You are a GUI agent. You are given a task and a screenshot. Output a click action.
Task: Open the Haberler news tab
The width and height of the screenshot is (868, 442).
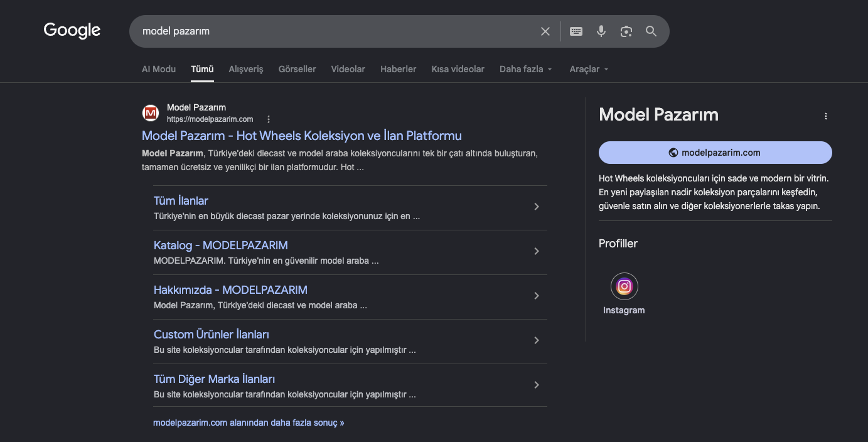399,69
